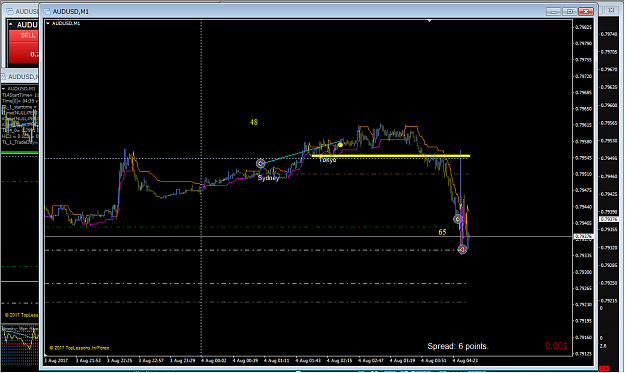625x373 pixels.
Task: Click the yellow "65" label
Action: click(x=442, y=232)
